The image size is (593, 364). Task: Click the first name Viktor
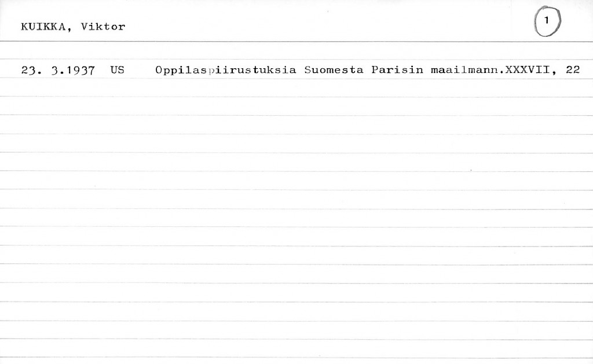tap(103, 27)
